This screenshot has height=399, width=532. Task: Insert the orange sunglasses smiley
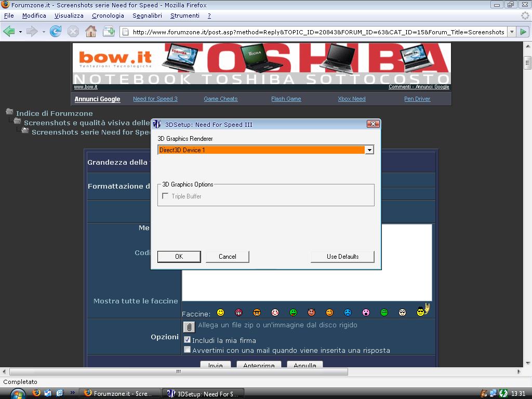(x=257, y=312)
